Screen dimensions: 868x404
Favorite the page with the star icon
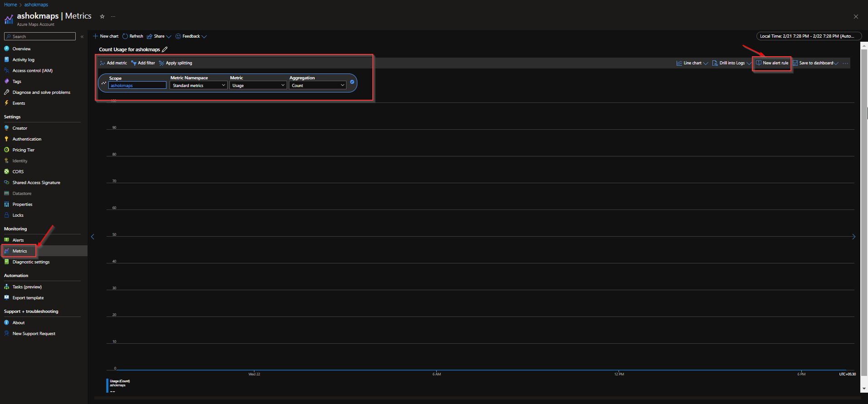(102, 16)
